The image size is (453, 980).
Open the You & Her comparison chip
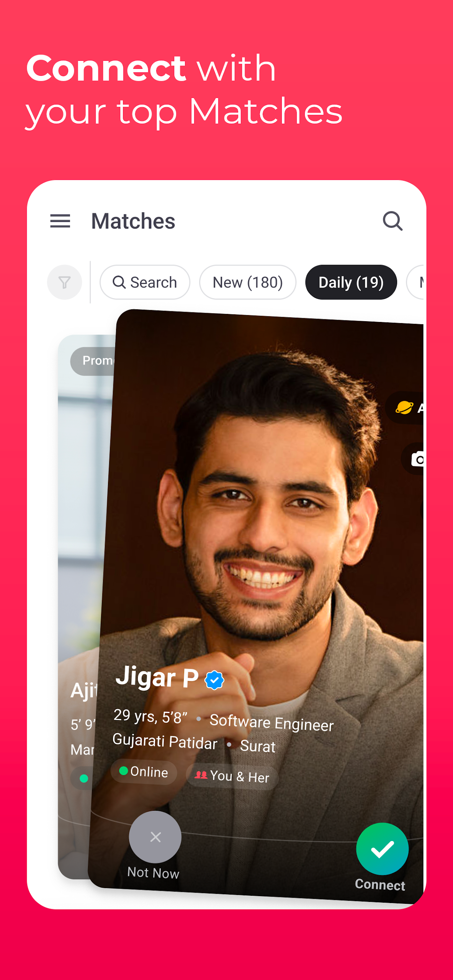click(x=232, y=776)
